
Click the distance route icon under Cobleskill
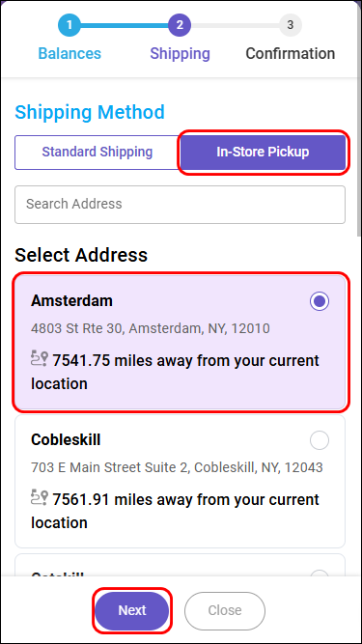[40, 497]
